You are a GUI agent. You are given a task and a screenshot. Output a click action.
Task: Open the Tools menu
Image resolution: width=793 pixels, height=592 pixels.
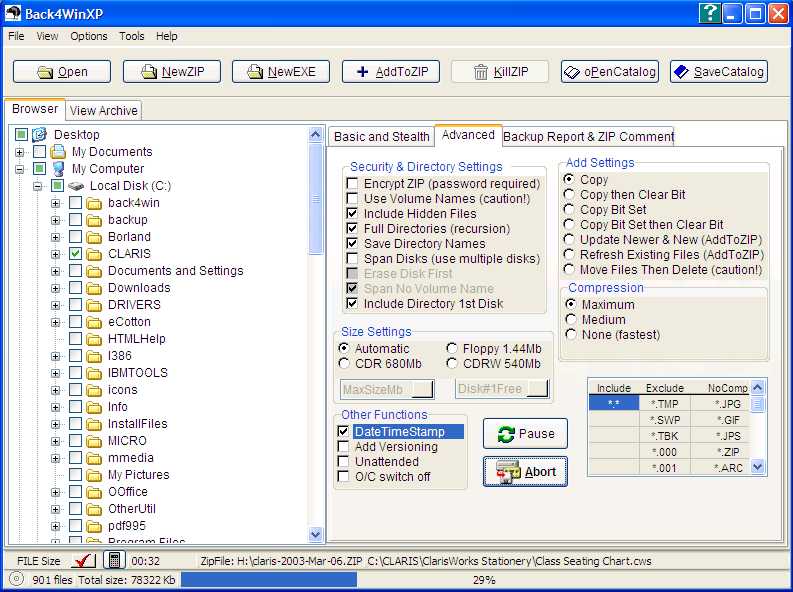(x=132, y=36)
